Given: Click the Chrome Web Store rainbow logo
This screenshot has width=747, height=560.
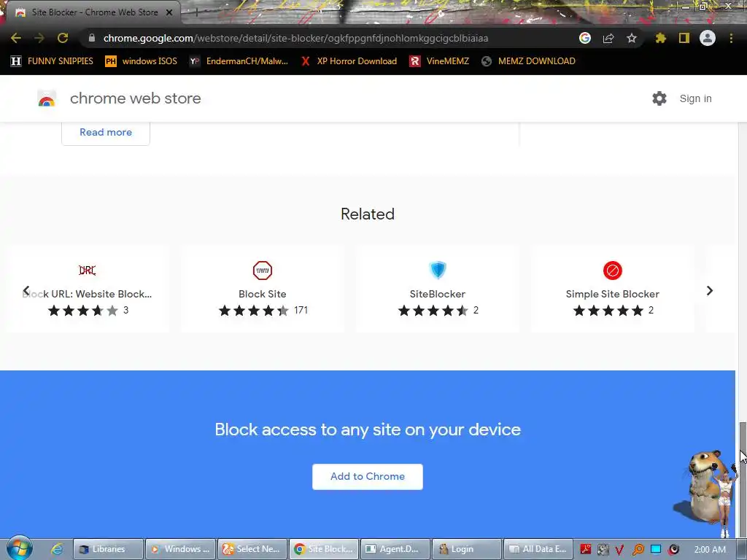Looking at the screenshot, I should pos(47,98).
